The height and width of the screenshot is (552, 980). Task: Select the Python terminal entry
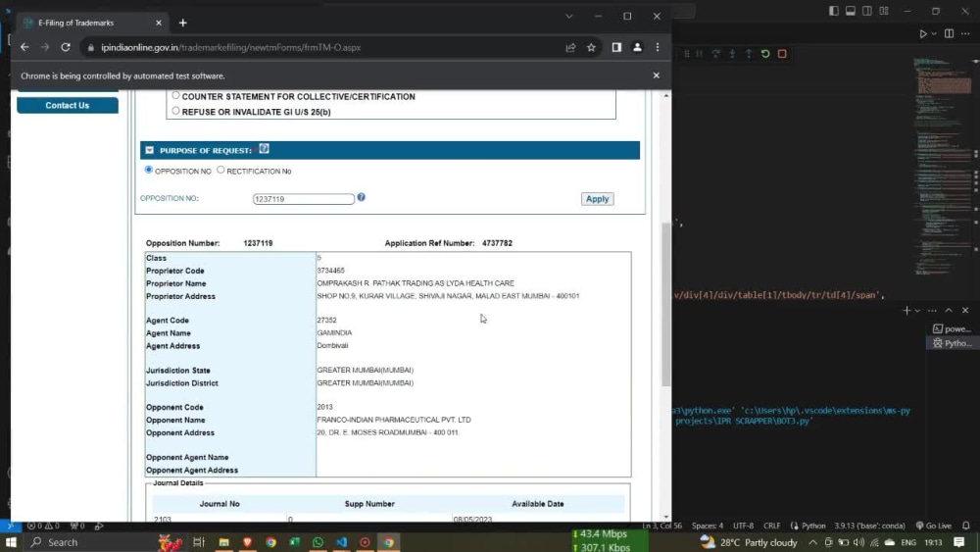(x=953, y=343)
